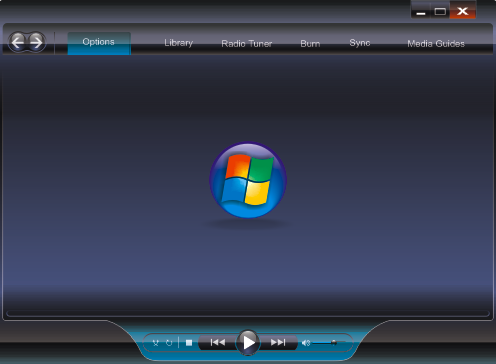496x364 pixels.
Task: Skip to the previous track
Action: (x=217, y=343)
